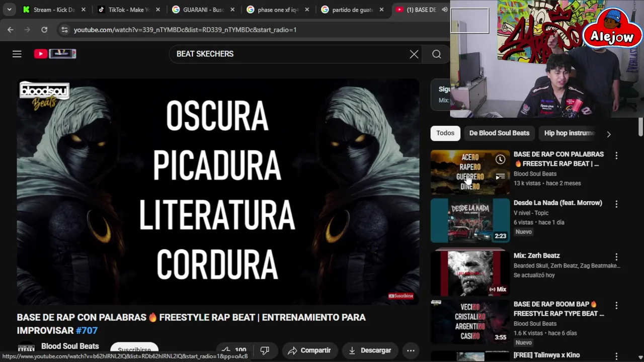Open ACERO RAPERO GUERRERO DINERO thumbnail
The height and width of the screenshot is (362, 644).
coord(470,172)
